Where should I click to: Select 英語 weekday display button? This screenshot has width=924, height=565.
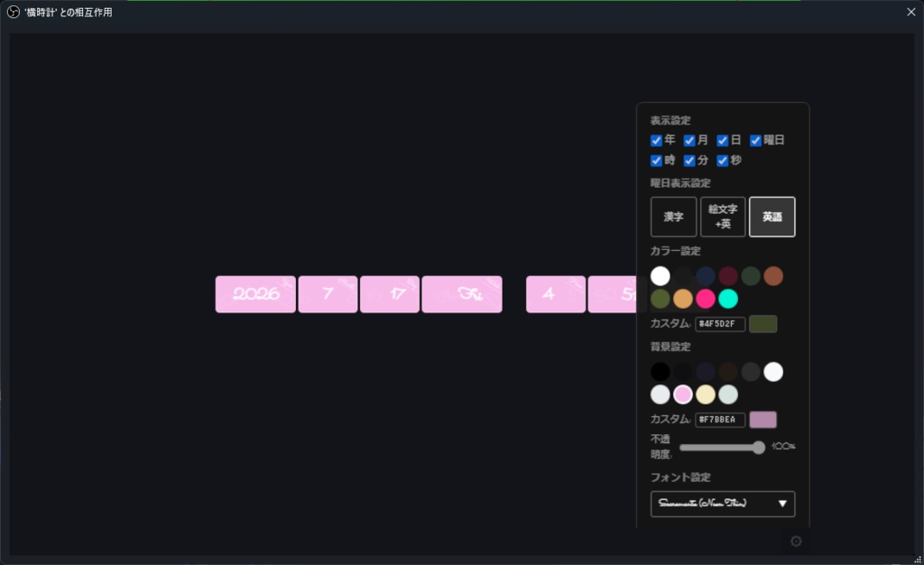click(772, 217)
